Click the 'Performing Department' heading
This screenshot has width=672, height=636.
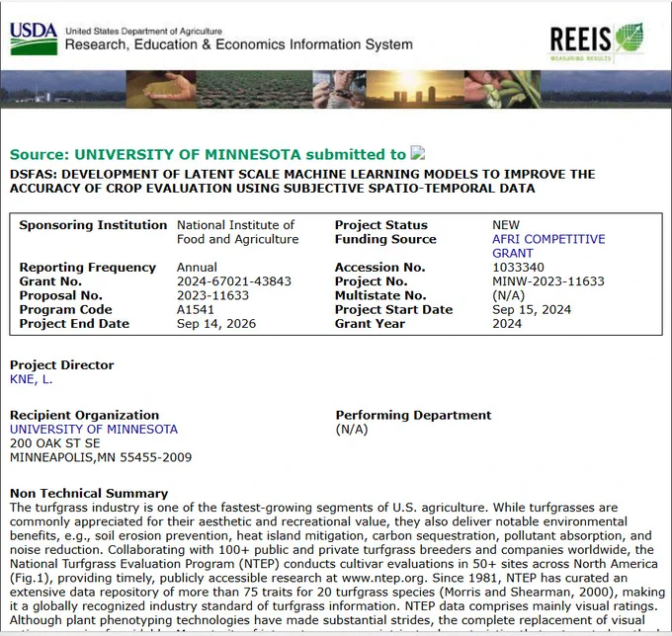coord(413,415)
